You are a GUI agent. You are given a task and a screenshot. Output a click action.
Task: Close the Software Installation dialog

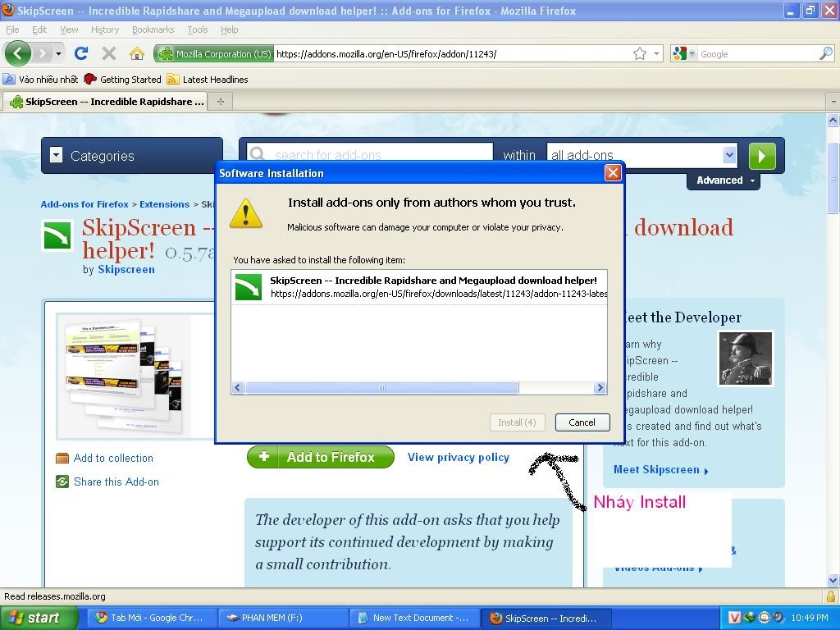tap(613, 172)
